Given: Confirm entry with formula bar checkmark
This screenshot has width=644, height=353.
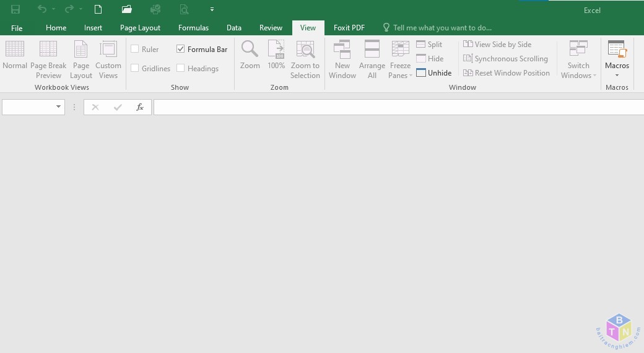Looking at the screenshot, I should point(118,107).
